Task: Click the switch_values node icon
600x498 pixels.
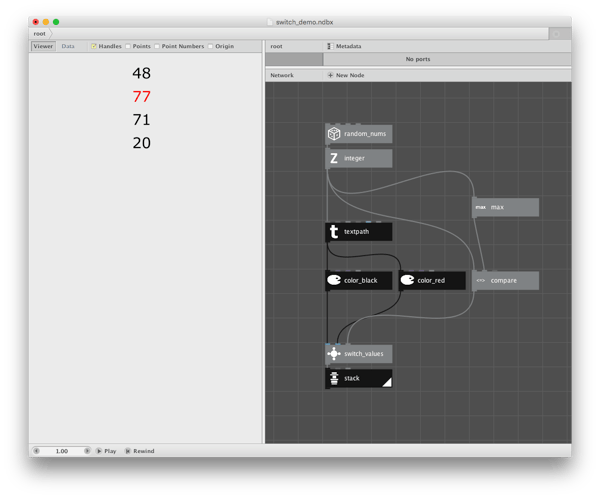Action: [334, 354]
